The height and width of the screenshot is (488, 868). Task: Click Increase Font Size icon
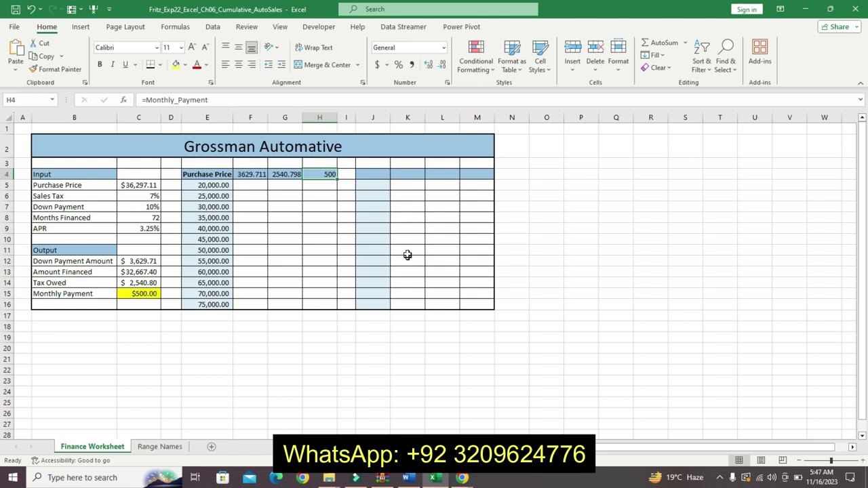[192, 47]
